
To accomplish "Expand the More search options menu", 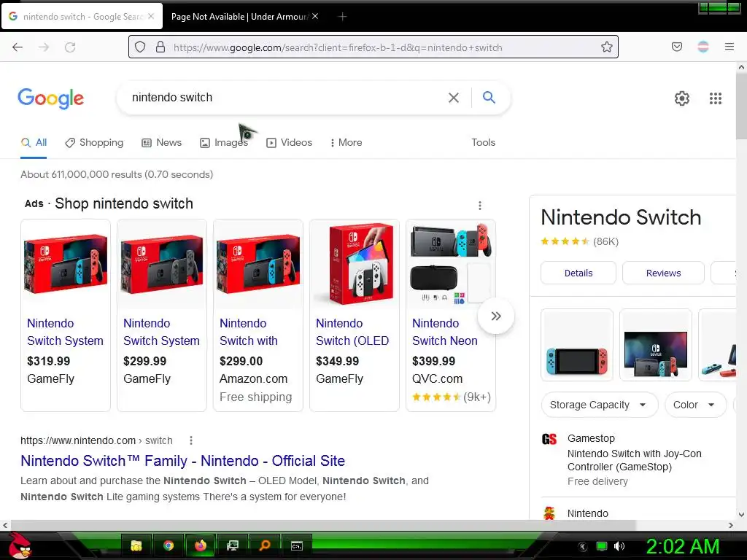I will (347, 142).
